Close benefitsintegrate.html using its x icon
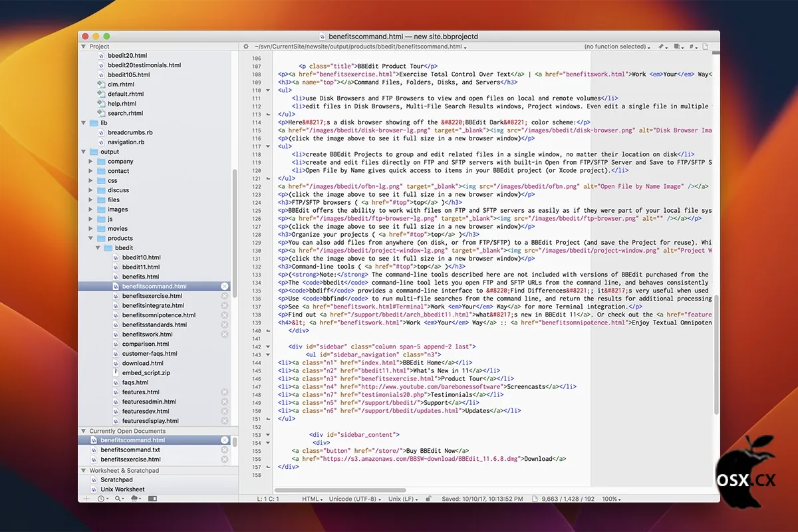Screen dimensions: 798x532 tap(225, 305)
